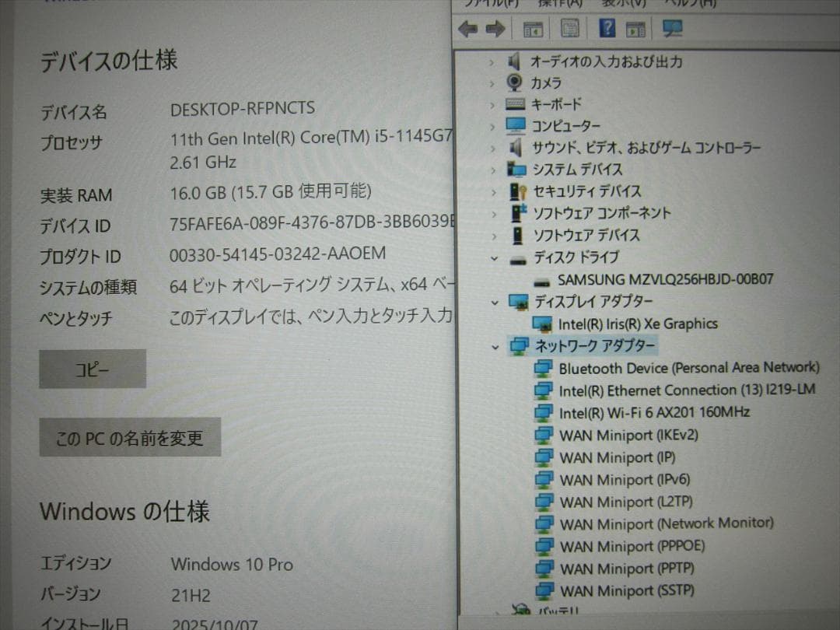Screen dimensions: 840x630
Task: Click the Show/Hide console tree toolbar icon
Action: tap(533, 29)
